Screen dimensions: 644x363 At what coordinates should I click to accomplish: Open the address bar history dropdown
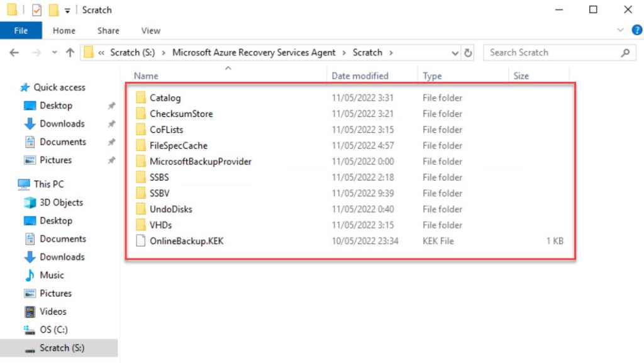point(455,53)
